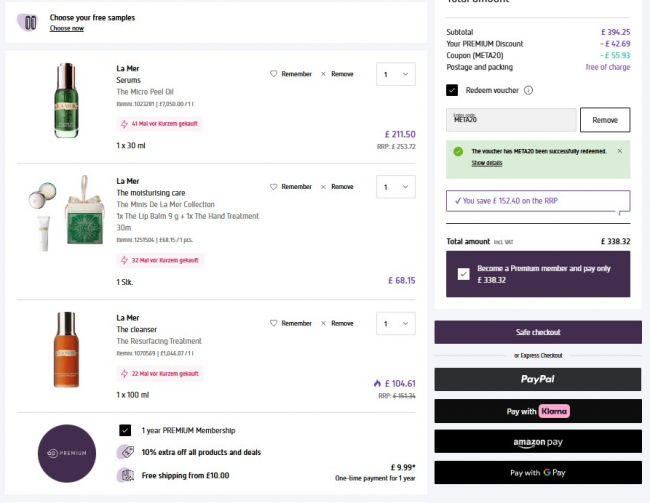Open quantity dropdown for The Micro Peel Oil
Screen dimensions: 650x503
tap(395, 74)
